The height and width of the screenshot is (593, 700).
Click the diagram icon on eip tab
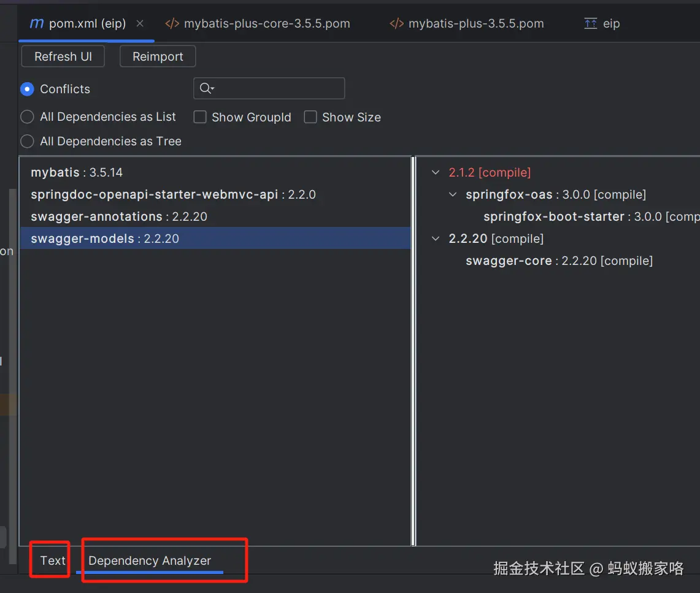[591, 23]
